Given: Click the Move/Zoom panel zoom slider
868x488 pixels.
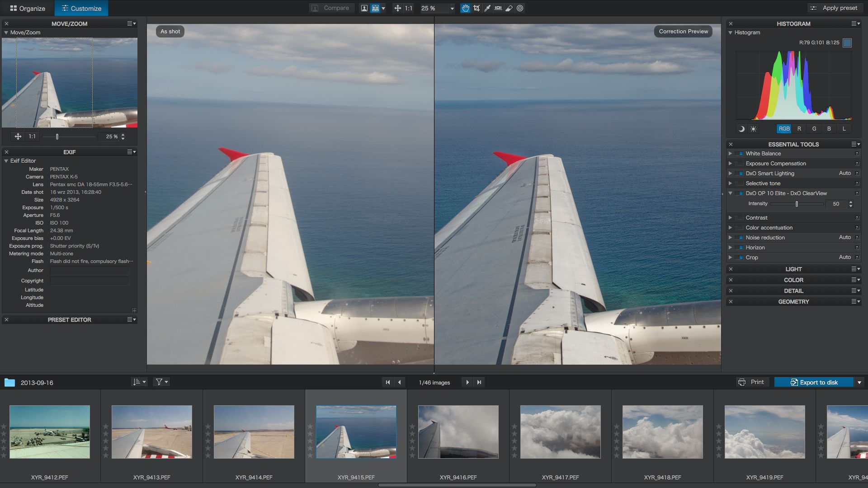Looking at the screenshot, I should 69,136.
